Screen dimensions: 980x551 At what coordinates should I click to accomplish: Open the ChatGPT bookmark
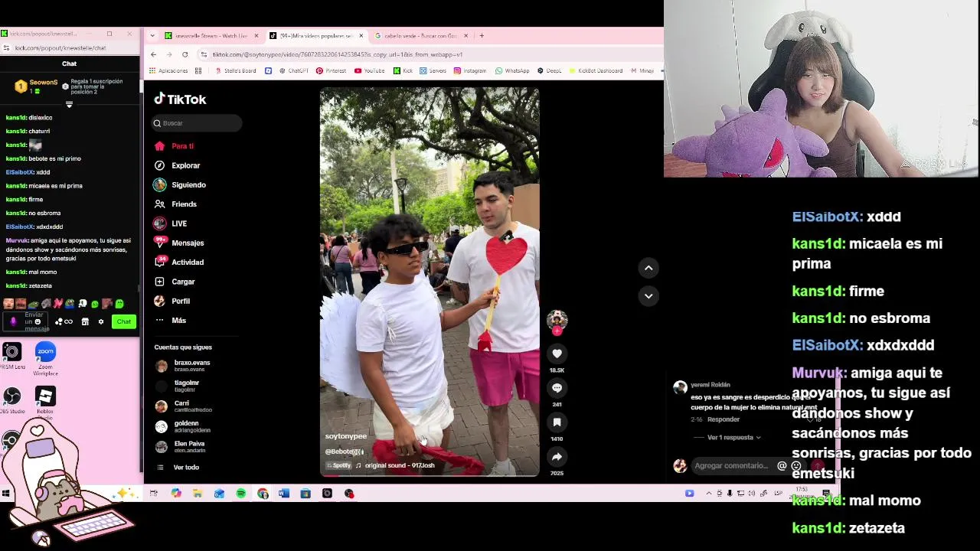[293, 70]
